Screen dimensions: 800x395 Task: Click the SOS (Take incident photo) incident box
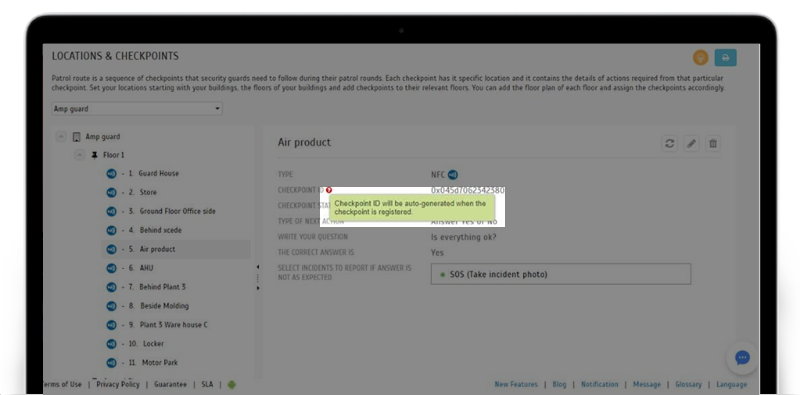point(561,274)
